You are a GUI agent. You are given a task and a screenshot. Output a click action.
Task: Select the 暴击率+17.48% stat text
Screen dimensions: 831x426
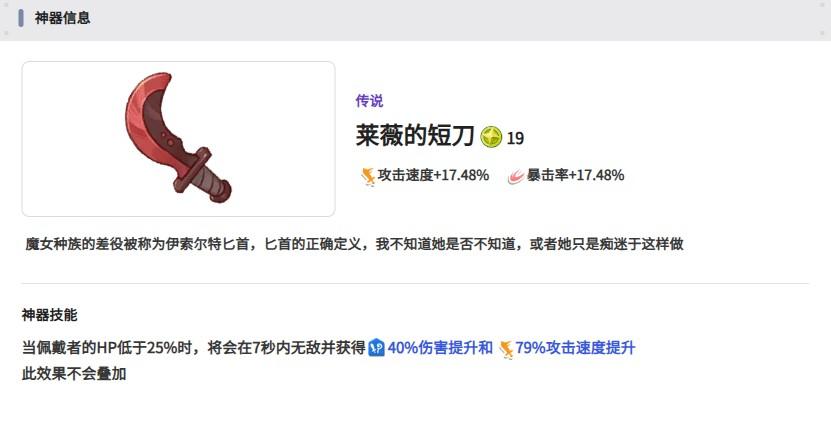point(575,175)
